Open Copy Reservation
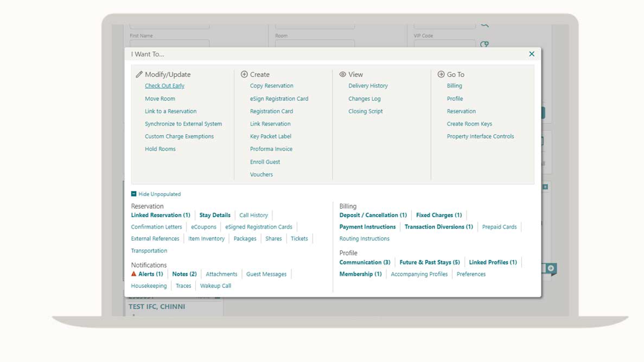Screen dimensions: 644x362 pos(272,86)
